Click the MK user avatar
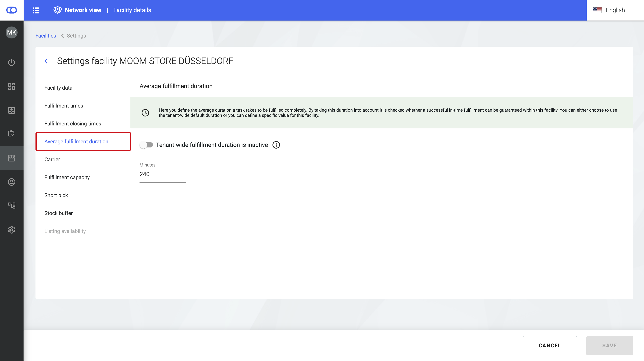 point(12,32)
